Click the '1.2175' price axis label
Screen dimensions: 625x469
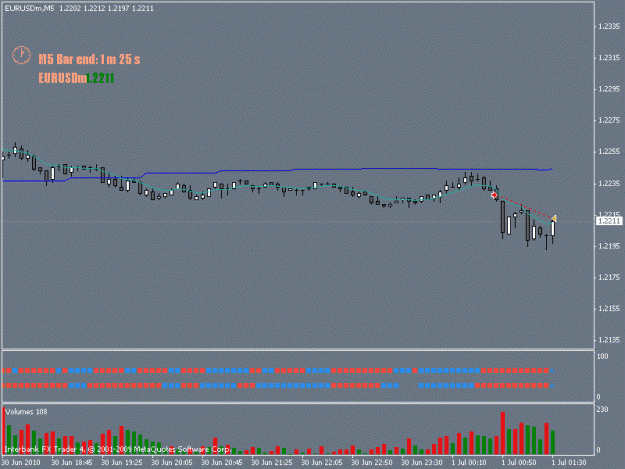click(609, 277)
